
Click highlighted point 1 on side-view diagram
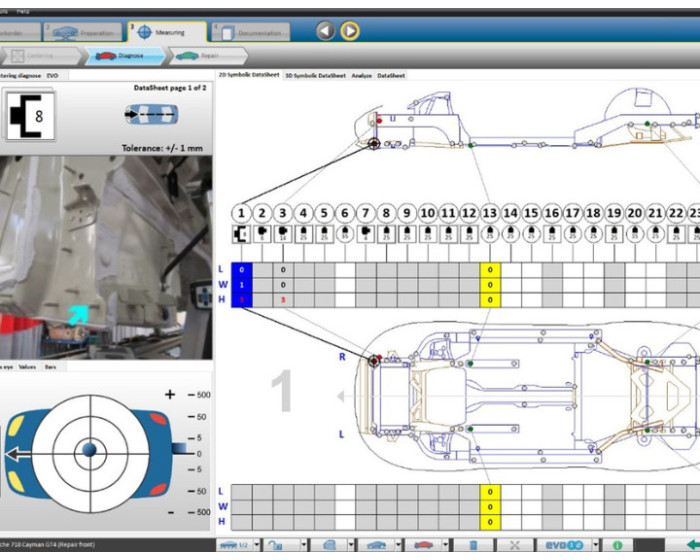(374, 144)
